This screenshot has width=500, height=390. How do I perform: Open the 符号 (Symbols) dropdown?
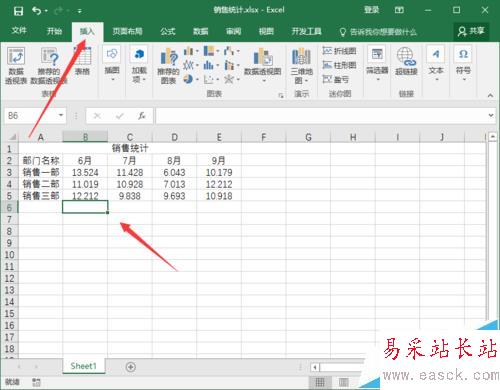click(x=463, y=64)
